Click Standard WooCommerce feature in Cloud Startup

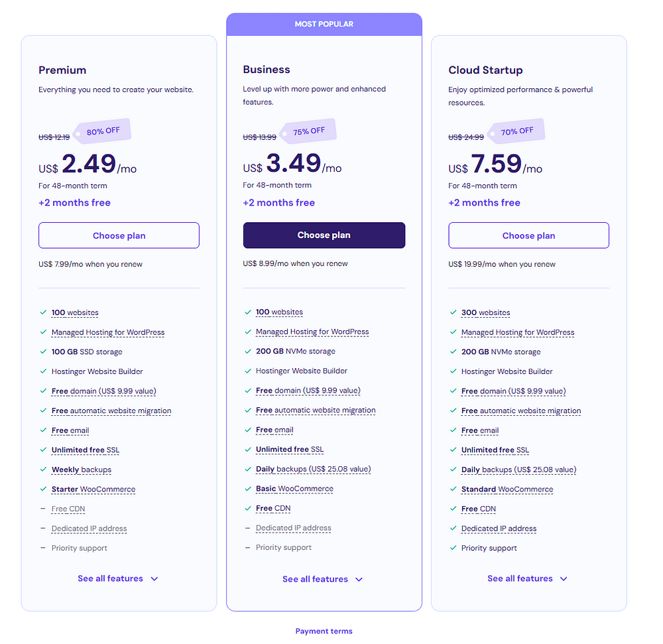point(507,489)
